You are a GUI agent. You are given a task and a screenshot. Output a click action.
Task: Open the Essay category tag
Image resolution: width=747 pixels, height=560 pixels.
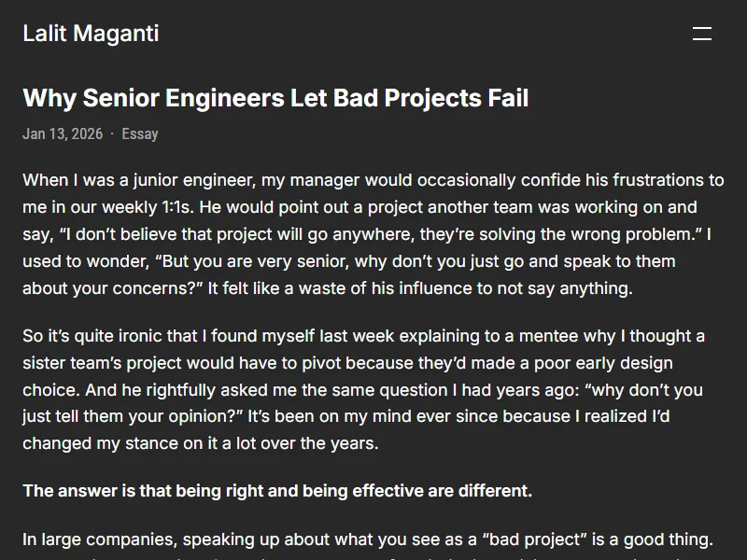pos(140,133)
